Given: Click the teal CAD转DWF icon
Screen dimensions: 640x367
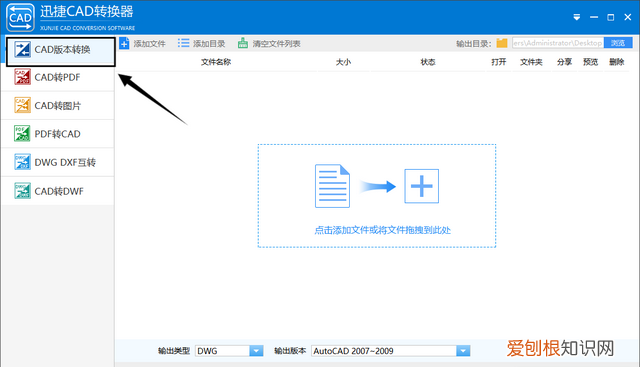Looking at the screenshot, I should tap(22, 190).
